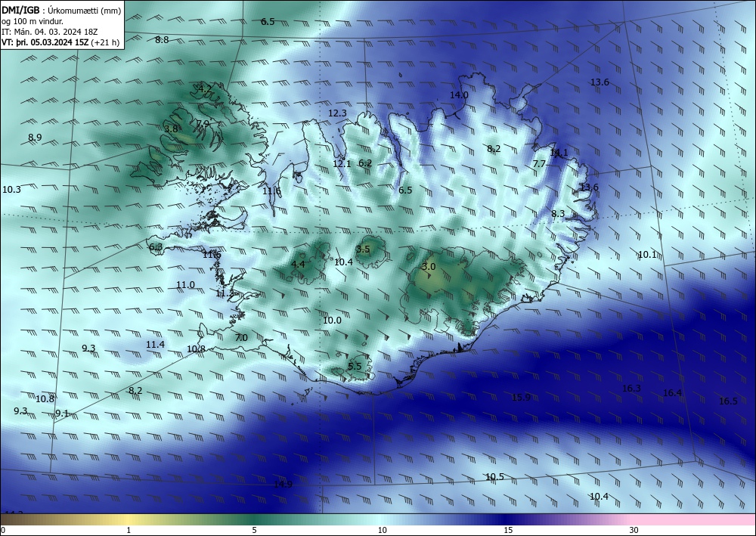756x536 pixels.
Task: Click the 10.0 value in south Iceland
Action: pyautogui.click(x=332, y=321)
